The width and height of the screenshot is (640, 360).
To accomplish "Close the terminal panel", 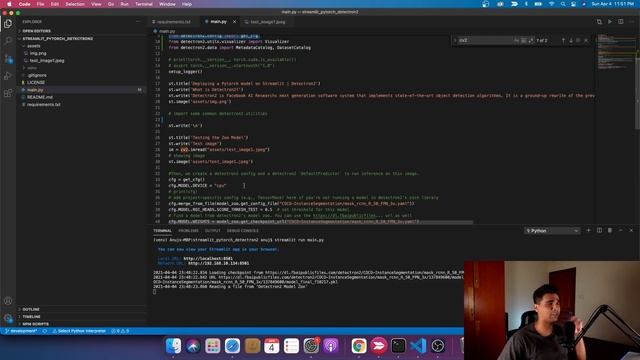I will pos(631,231).
